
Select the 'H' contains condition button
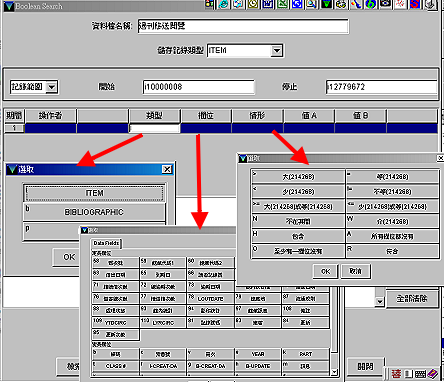[298, 236]
